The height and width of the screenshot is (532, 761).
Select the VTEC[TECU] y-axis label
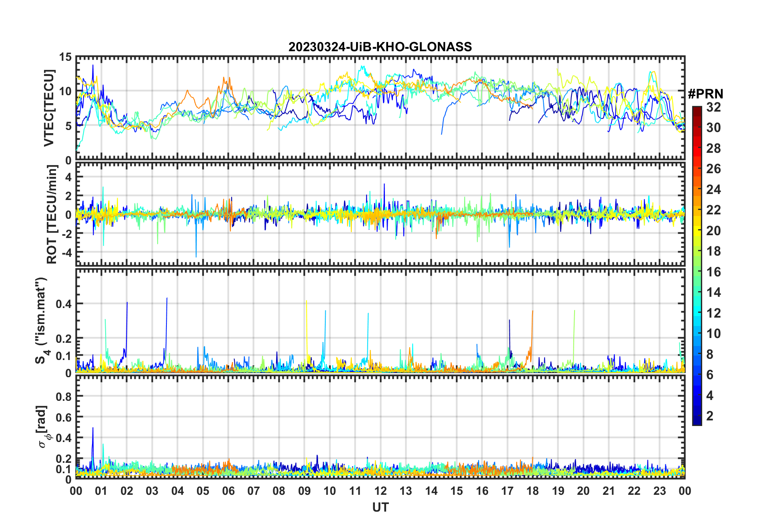[x=49, y=108]
